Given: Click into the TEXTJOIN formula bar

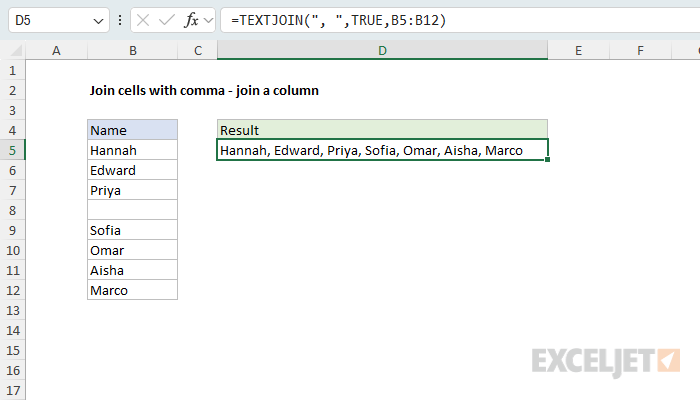Looking at the screenshot, I should [460, 20].
